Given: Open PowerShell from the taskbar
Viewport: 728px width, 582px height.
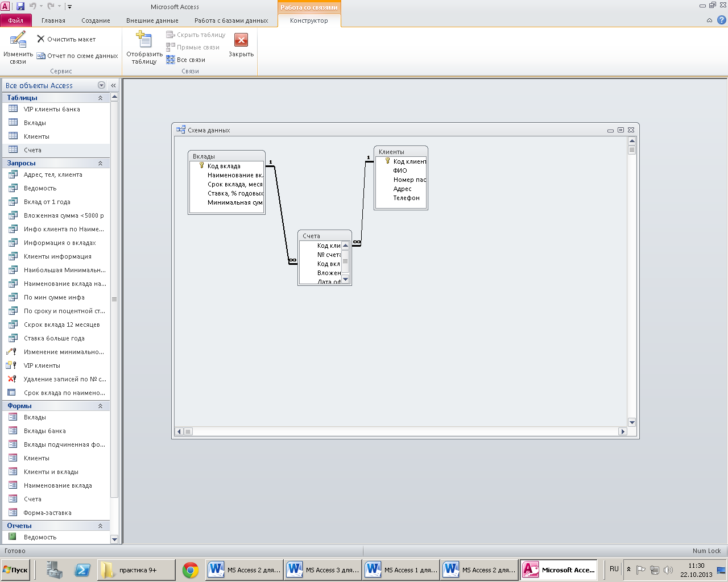Looking at the screenshot, I should pyautogui.click(x=82, y=570).
